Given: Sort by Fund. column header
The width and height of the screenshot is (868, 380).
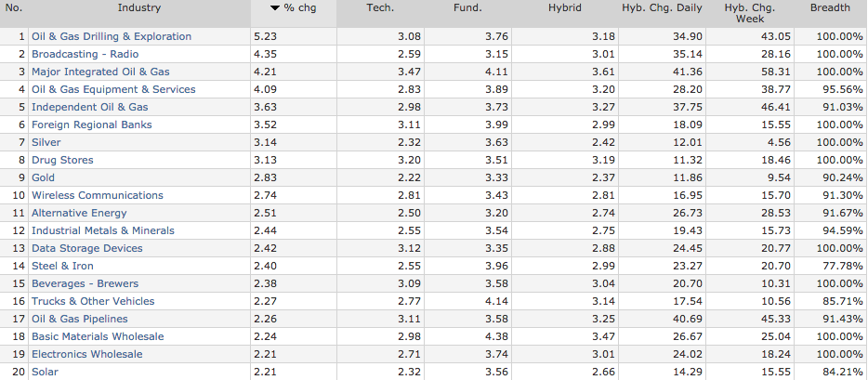Looking at the screenshot, I should (x=467, y=7).
